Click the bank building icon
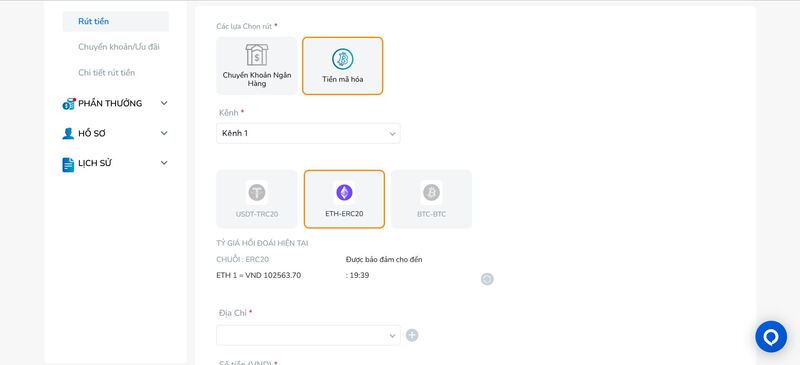The width and height of the screenshot is (800, 365). 257,55
